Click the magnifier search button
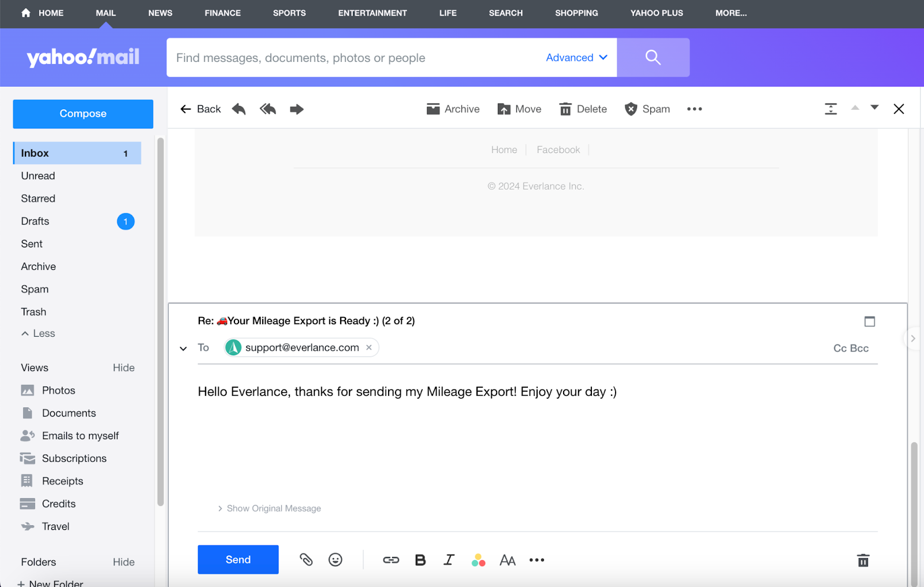 tap(653, 57)
